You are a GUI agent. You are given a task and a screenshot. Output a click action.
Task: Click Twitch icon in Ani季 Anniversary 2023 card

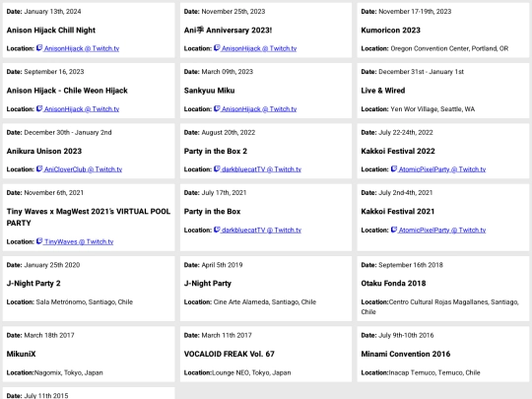(x=217, y=48)
